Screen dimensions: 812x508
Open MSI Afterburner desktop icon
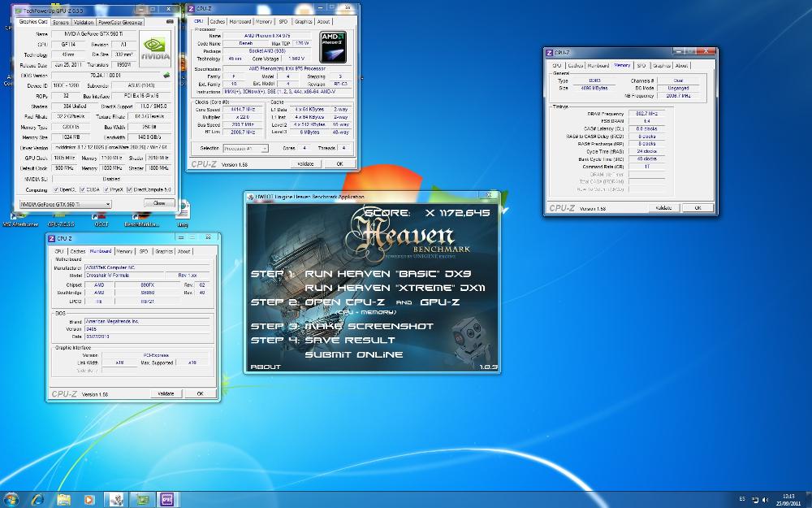click(20, 220)
